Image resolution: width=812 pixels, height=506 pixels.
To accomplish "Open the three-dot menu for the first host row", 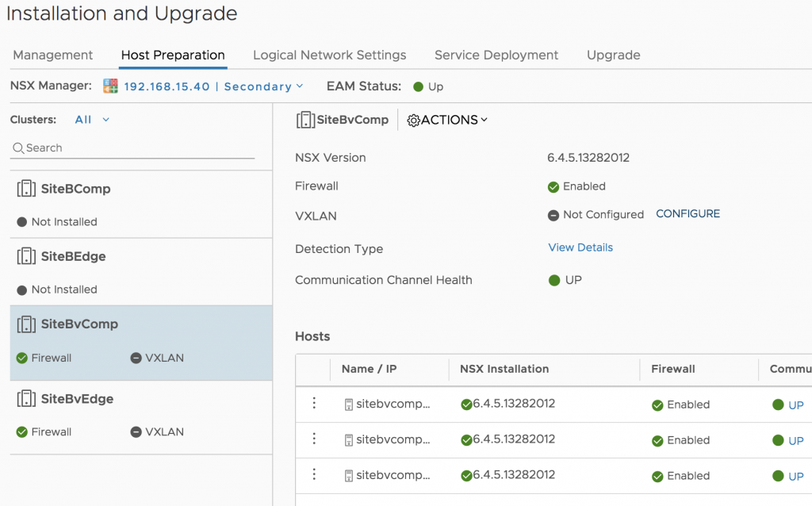I will click(314, 403).
